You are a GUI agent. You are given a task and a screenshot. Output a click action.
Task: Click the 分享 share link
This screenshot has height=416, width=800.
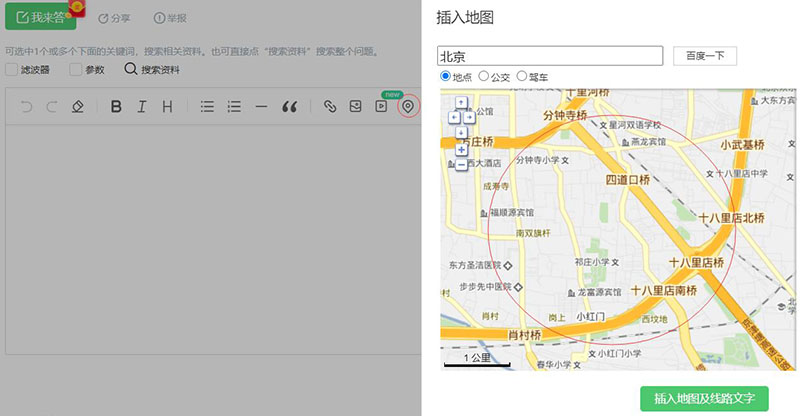coord(114,18)
